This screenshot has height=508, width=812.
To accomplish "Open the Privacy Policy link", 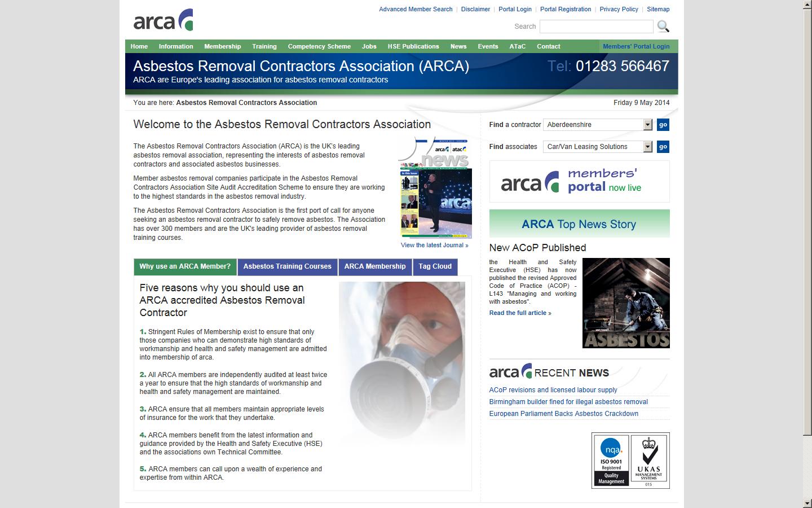I will point(619,9).
